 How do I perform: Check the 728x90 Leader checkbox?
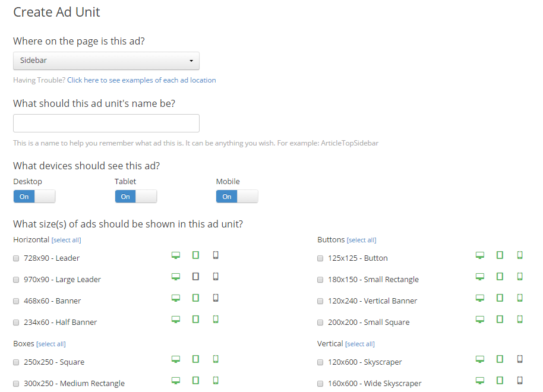point(16,258)
